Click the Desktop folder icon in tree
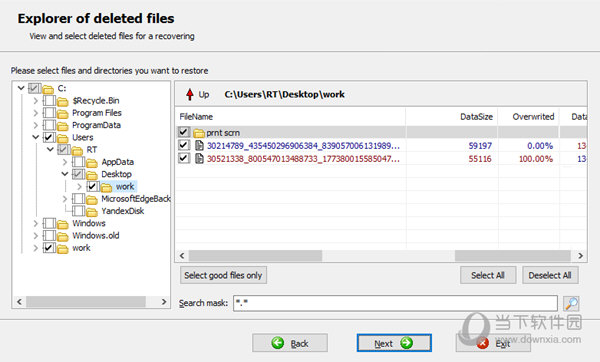Image resolution: width=600 pixels, height=362 pixels. pyautogui.click(x=92, y=174)
